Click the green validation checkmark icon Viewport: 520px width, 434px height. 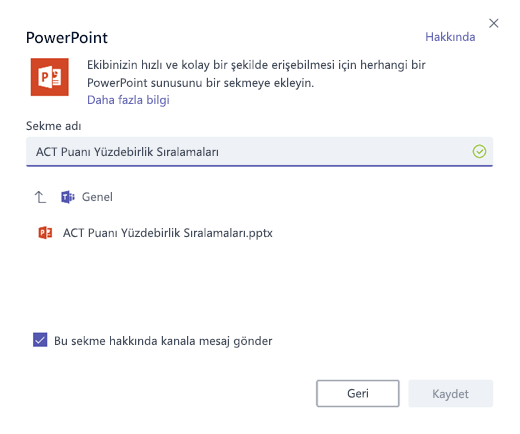click(x=479, y=152)
